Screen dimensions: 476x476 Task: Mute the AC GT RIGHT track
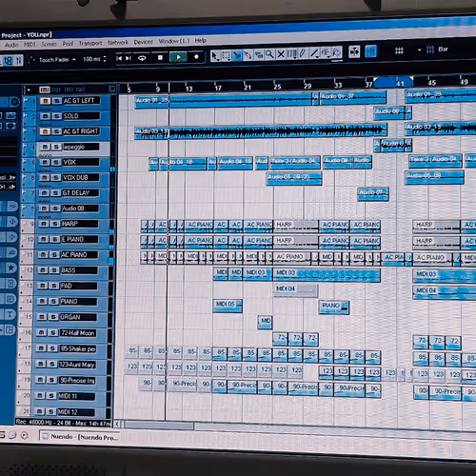point(45,131)
